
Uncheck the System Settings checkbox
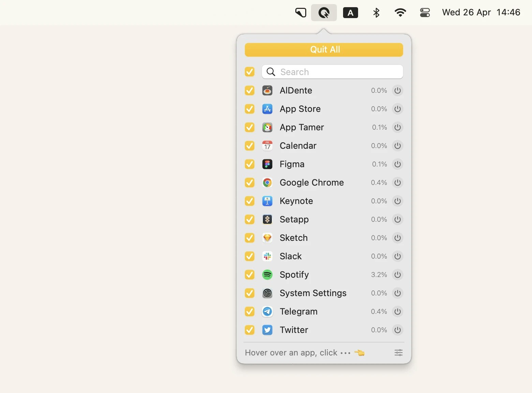tap(250, 293)
